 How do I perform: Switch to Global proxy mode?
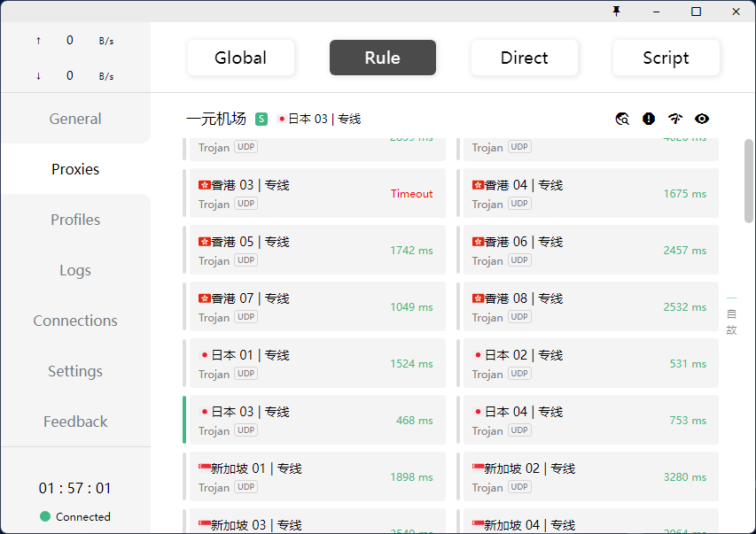click(x=240, y=58)
